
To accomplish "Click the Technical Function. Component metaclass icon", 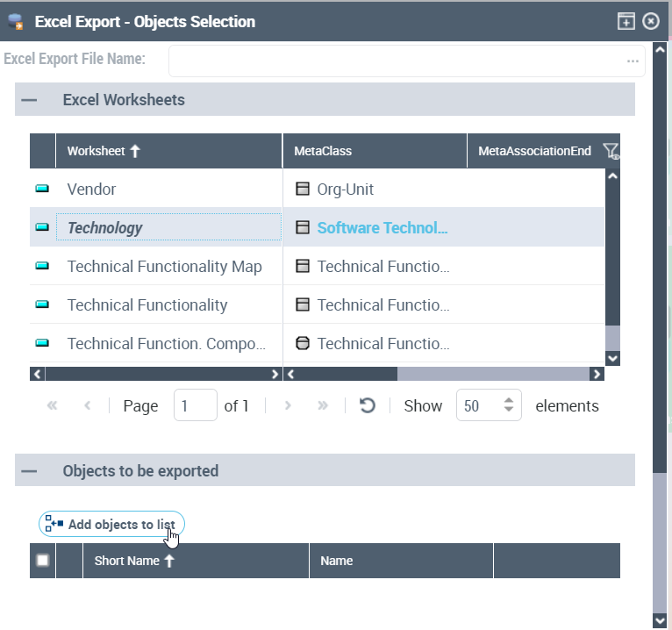I will pos(303,344).
